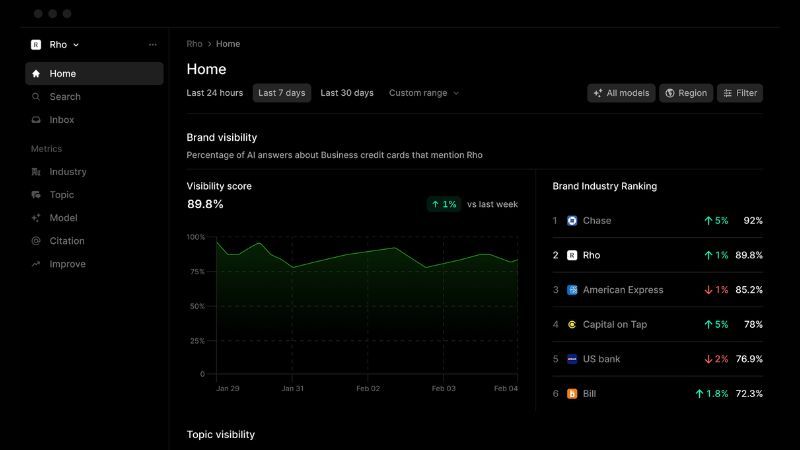Open the Filter options
Image resolution: width=800 pixels, height=450 pixels.
pyautogui.click(x=740, y=93)
